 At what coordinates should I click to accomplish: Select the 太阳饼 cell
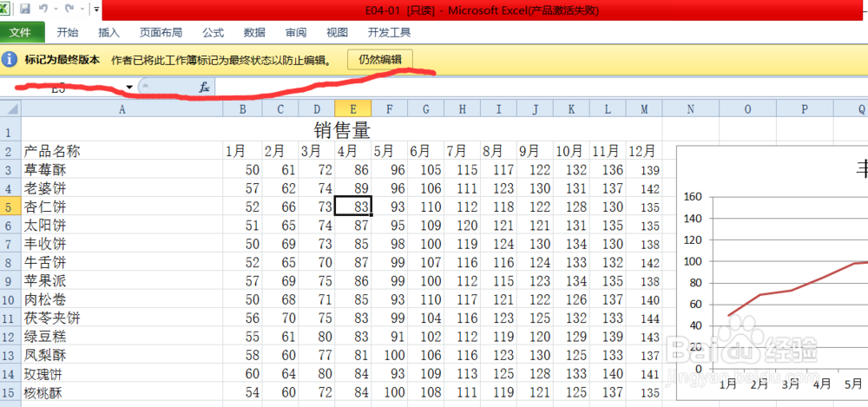click(x=122, y=226)
